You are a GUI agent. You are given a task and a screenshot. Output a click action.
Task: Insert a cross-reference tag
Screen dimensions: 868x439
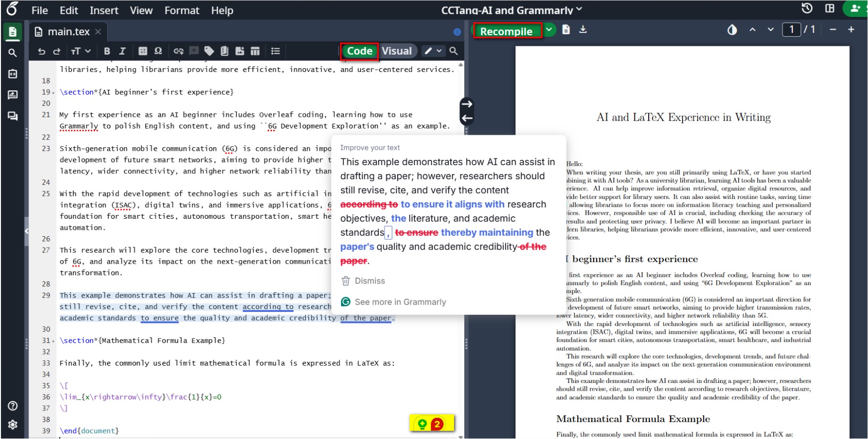click(x=209, y=51)
